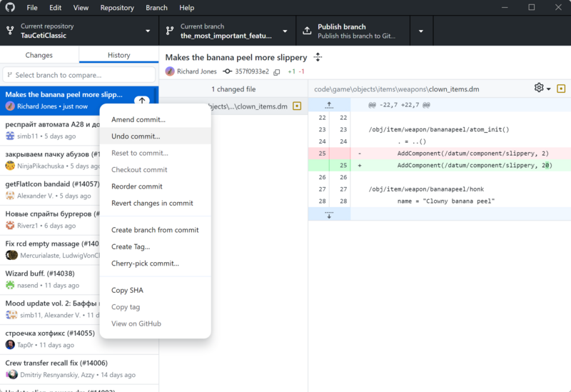The height and width of the screenshot is (392, 571).
Task: Click Cherry-pick commit... menu entry
Action: click(145, 263)
